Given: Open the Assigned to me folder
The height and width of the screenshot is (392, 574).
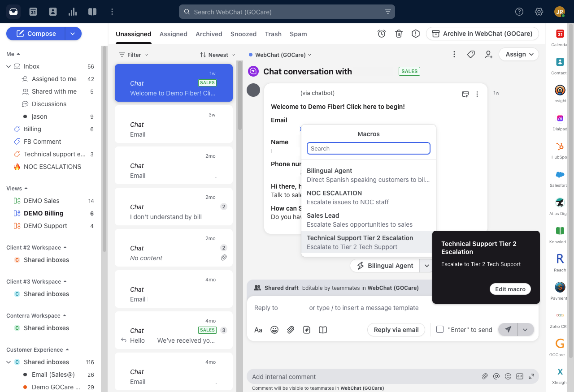Looking at the screenshot, I should pos(54,79).
